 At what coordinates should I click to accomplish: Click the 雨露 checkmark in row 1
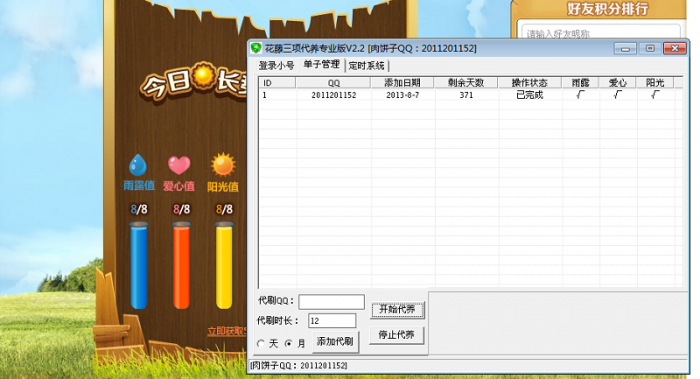pos(580,95)
